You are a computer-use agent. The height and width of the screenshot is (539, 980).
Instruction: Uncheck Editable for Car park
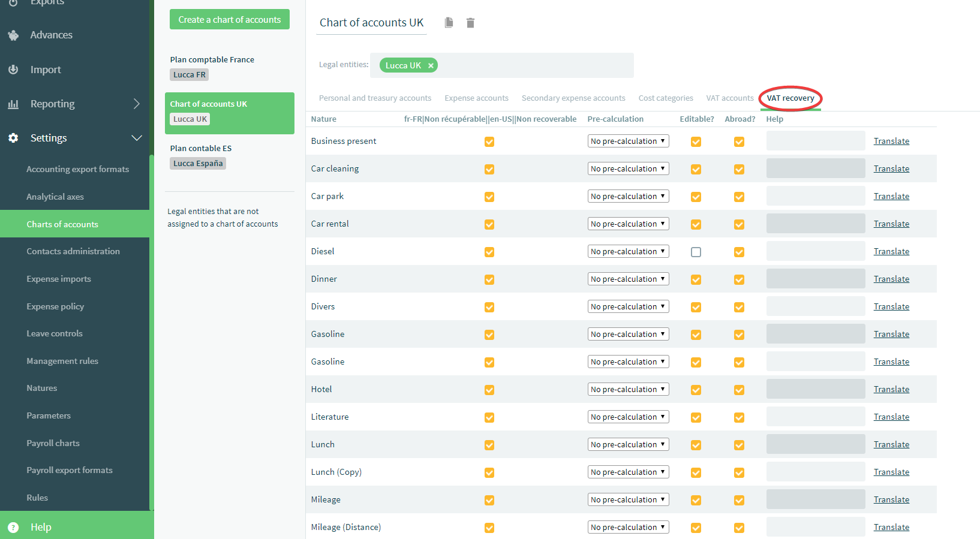(696, 197)
